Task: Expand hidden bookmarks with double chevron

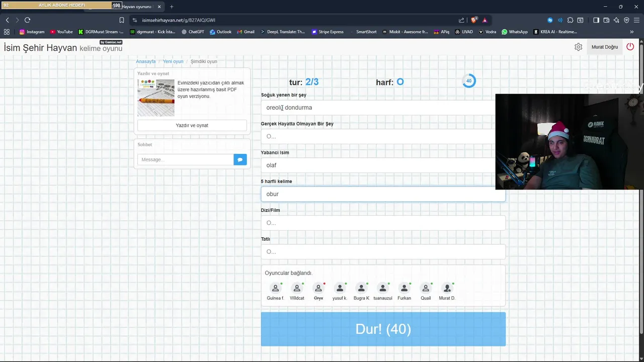Action: 631,32
